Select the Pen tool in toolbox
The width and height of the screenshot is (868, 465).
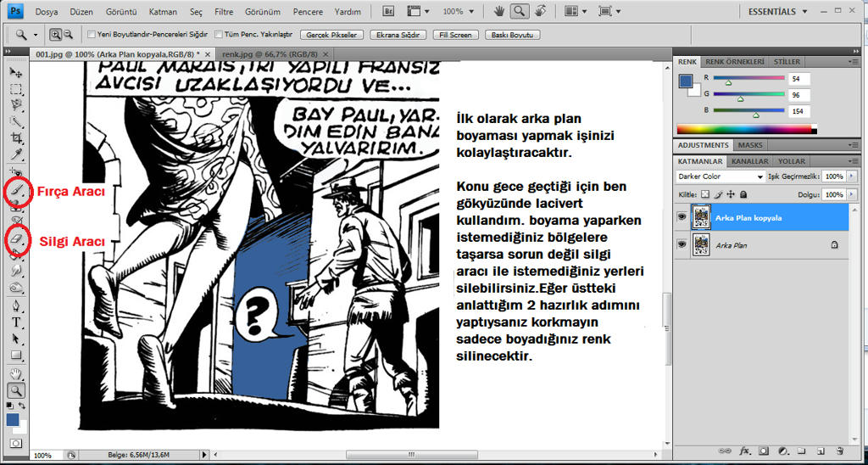[x=17, y=305]
